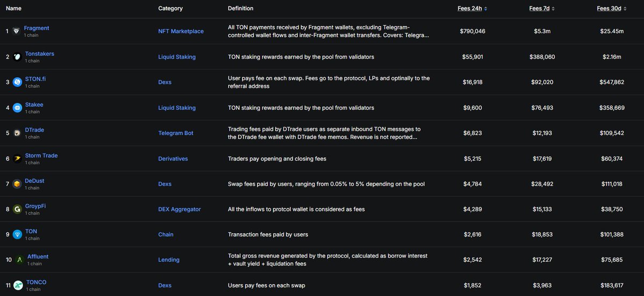
Task: Click Fragment's $790,046 24h fees value
Action: click(x=472, y=31)
